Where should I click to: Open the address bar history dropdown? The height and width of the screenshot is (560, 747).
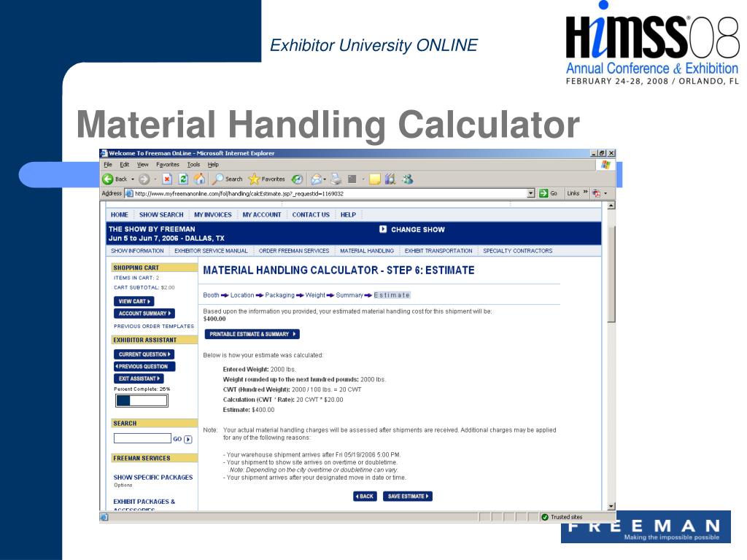pos(531,193)
